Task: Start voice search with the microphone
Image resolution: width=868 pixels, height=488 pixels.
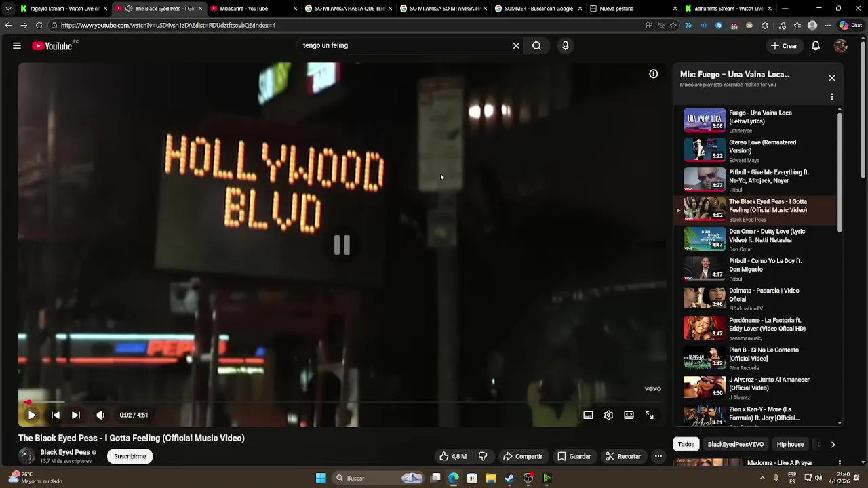Action: click(x=566, y=46)
